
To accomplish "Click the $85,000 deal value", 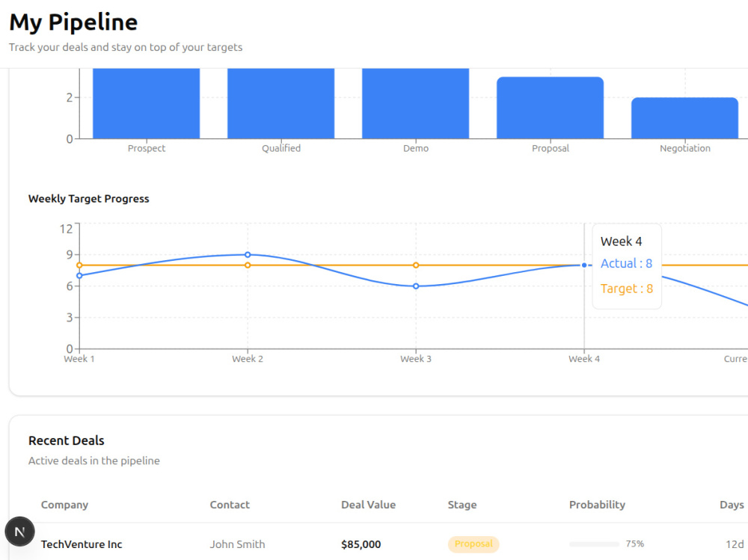I will coord(361,544).
